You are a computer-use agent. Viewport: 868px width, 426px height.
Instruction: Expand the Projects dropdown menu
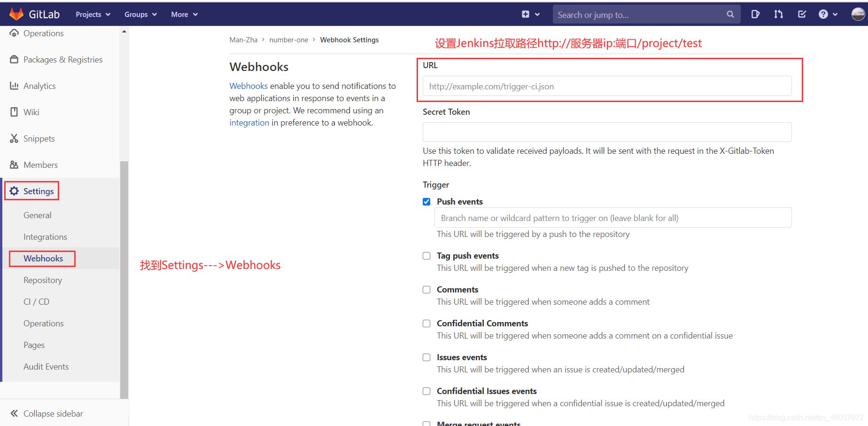93,15
